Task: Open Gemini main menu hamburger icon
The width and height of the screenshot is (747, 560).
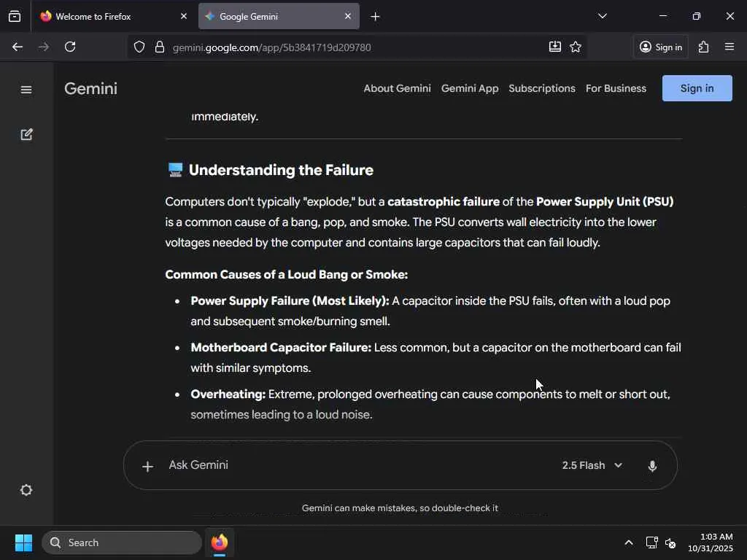Action: click(26, 90)
